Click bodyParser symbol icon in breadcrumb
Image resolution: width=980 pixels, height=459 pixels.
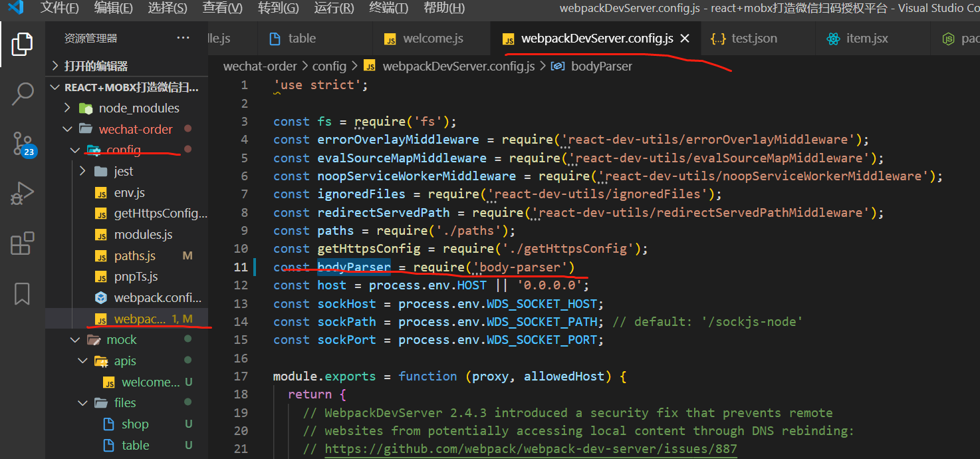tap(558, 66)
